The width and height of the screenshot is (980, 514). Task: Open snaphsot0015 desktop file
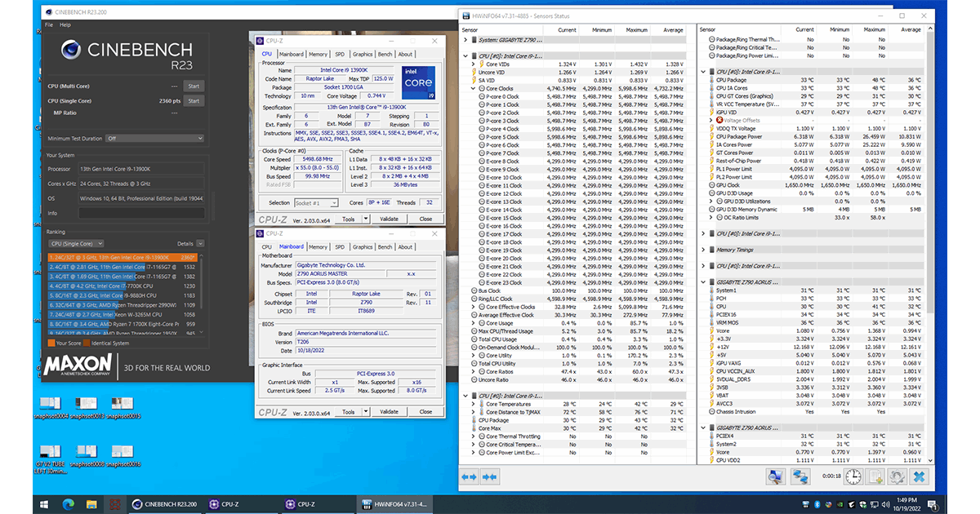coord(122,407)
